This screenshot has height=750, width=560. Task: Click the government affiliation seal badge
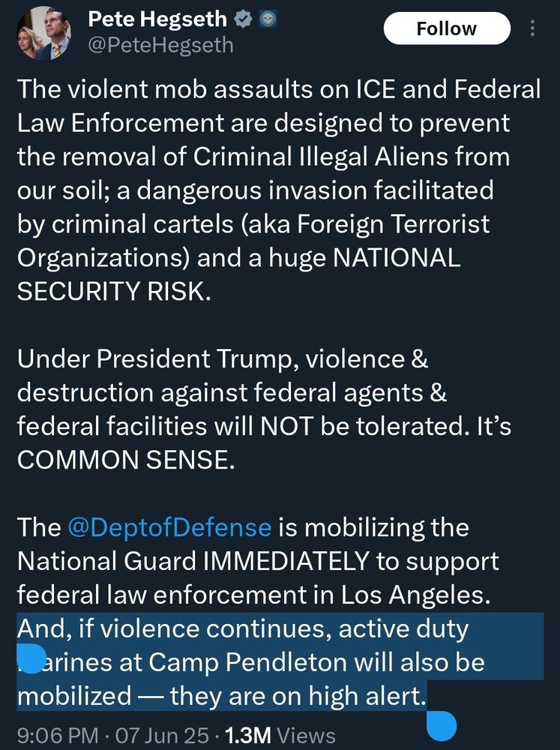pos(268,19)
